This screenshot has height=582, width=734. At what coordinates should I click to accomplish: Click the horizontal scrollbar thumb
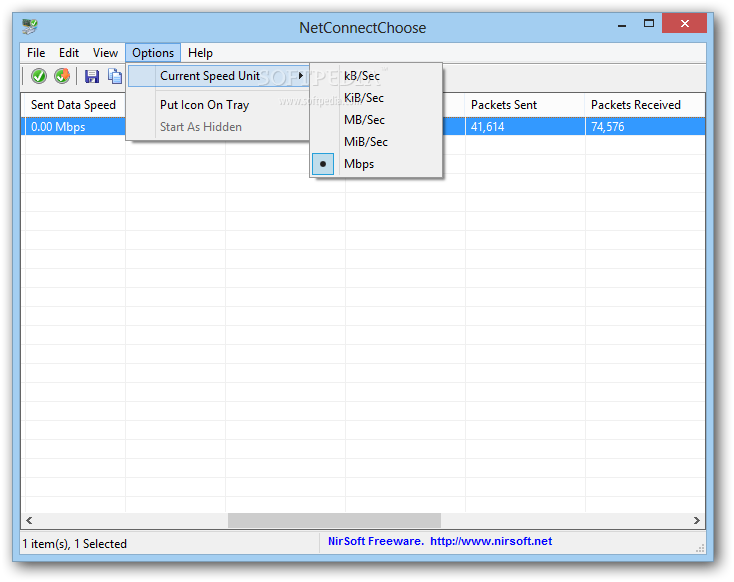[x=334, y=520]
